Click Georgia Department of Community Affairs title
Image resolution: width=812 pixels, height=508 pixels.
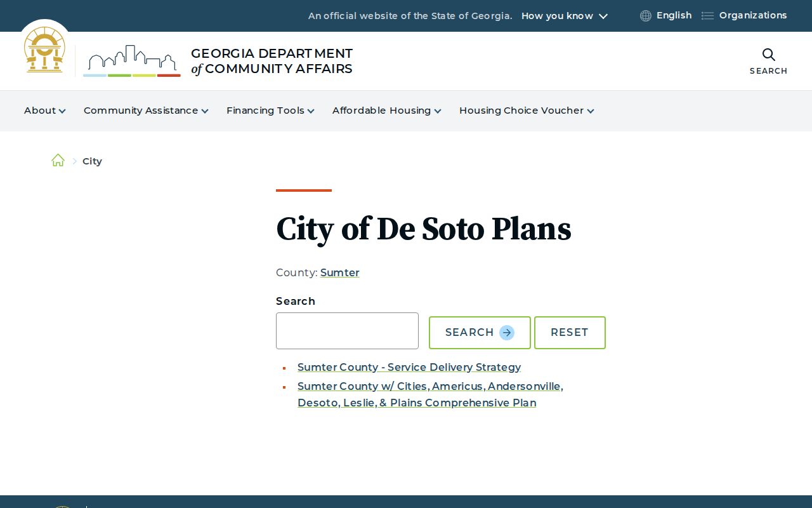[x=272, y=61]
